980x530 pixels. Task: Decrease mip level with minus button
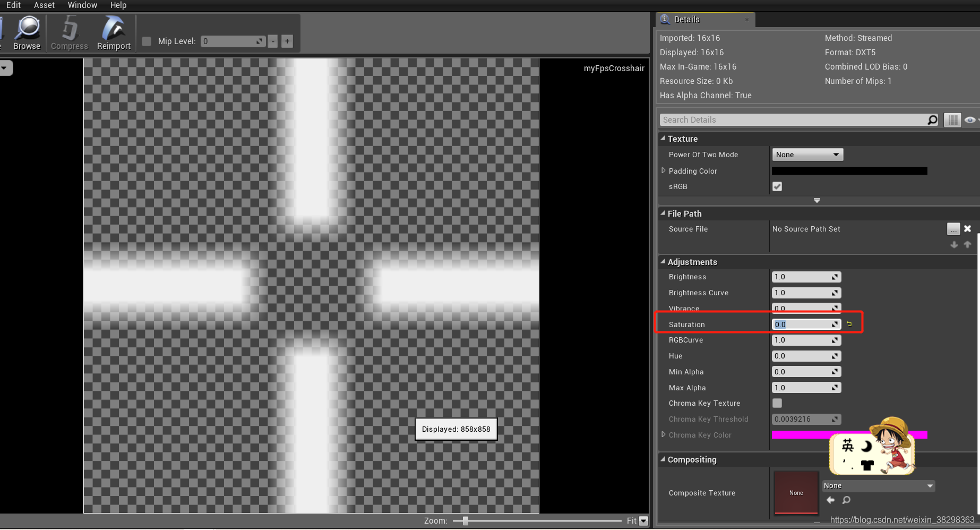[x=273, y=41]
